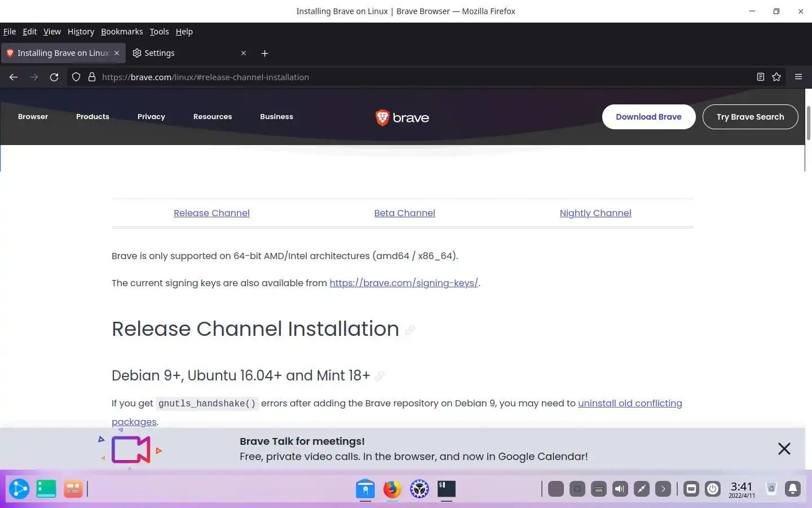Open the notification bell icon
This screenshot has height=508, width=812.
793,489
